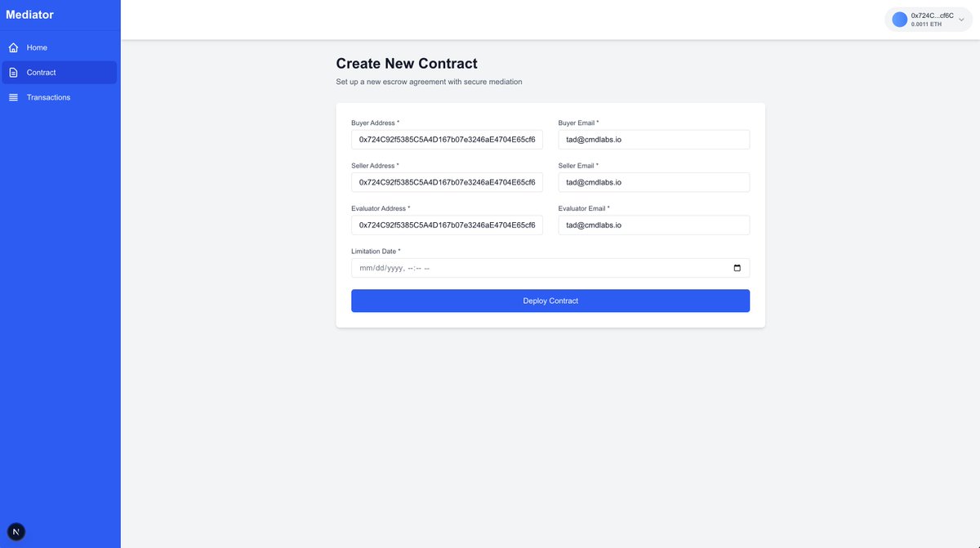This screenshot has width=980, height=548.
Task: Select the Seller Email field
Action: [653, 180]
